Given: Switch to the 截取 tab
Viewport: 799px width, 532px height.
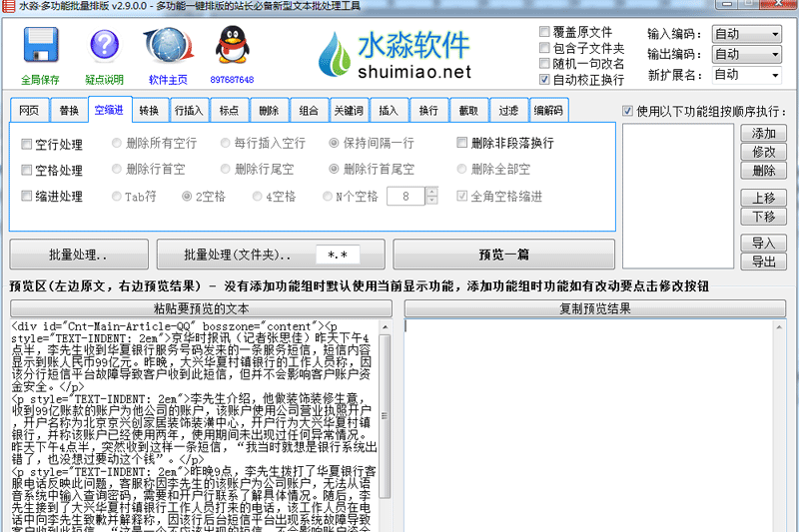Looking at the screenshot, I should pos(468,111).
